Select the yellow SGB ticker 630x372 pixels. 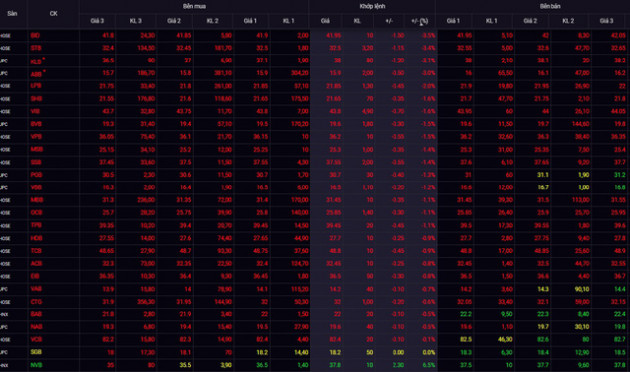pyautogui.click(x=36, y=352)
